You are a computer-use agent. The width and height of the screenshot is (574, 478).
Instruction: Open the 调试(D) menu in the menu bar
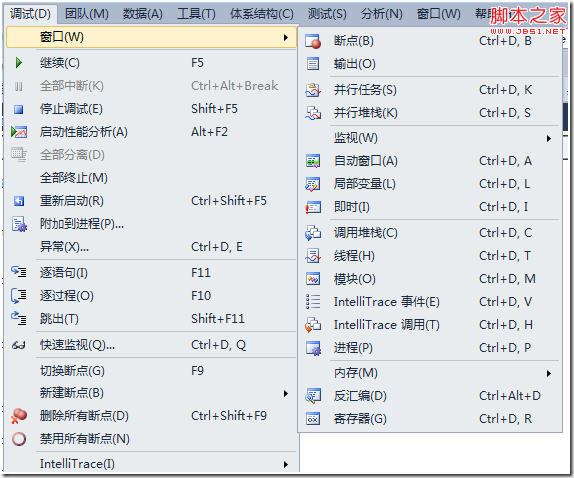[31, 14]
